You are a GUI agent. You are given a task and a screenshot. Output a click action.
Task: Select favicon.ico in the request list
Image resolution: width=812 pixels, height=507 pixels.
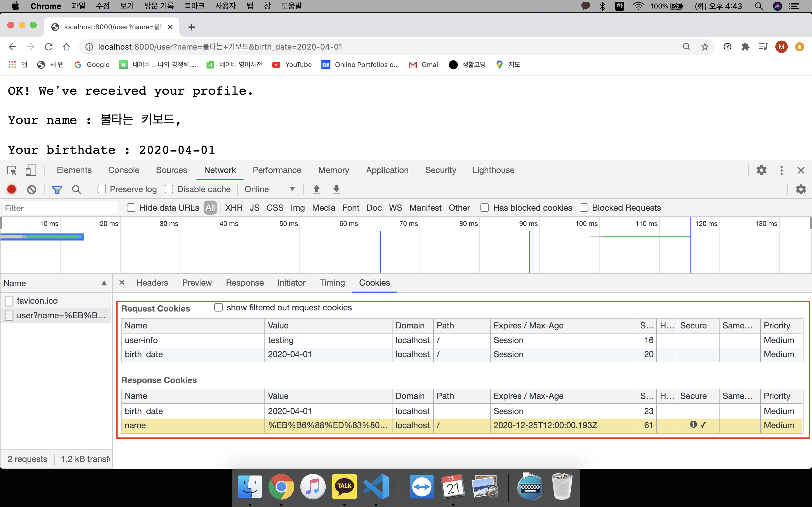pyautogui.click(x=37, y=301)
